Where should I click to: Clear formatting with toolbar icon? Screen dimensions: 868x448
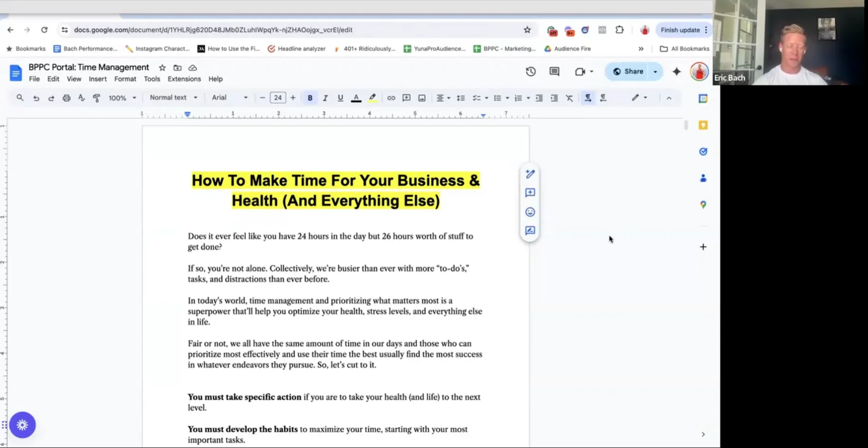click(x=569, y=98)
